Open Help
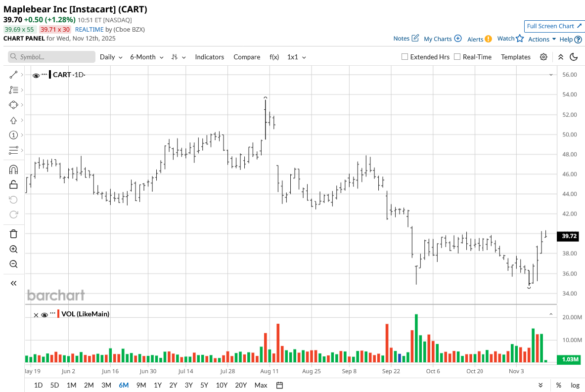 click(x=571, y=39)
